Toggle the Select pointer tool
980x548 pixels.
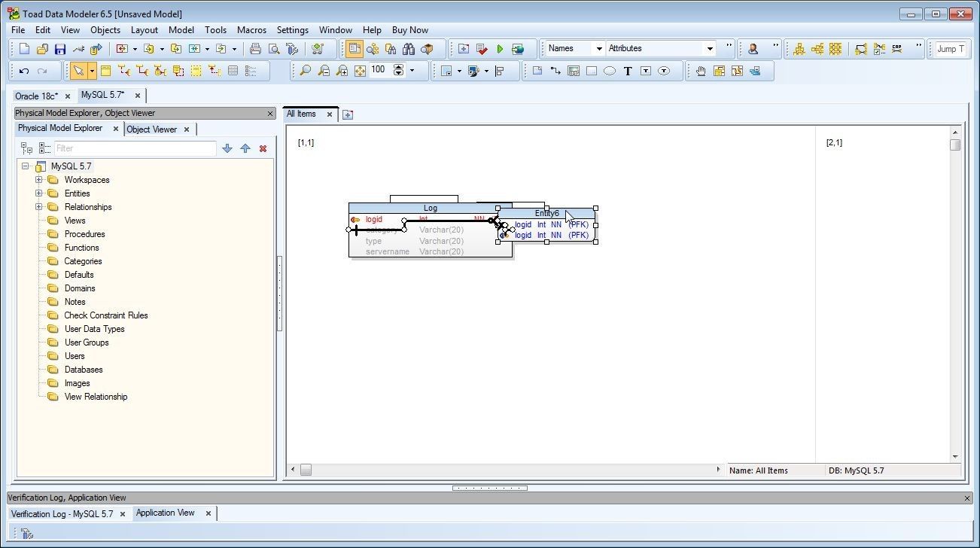(x=78, y=71)
